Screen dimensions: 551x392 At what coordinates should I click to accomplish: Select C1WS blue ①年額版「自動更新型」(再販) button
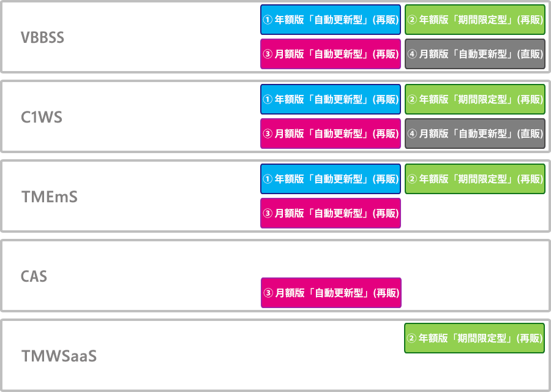(x=331, y=99)
